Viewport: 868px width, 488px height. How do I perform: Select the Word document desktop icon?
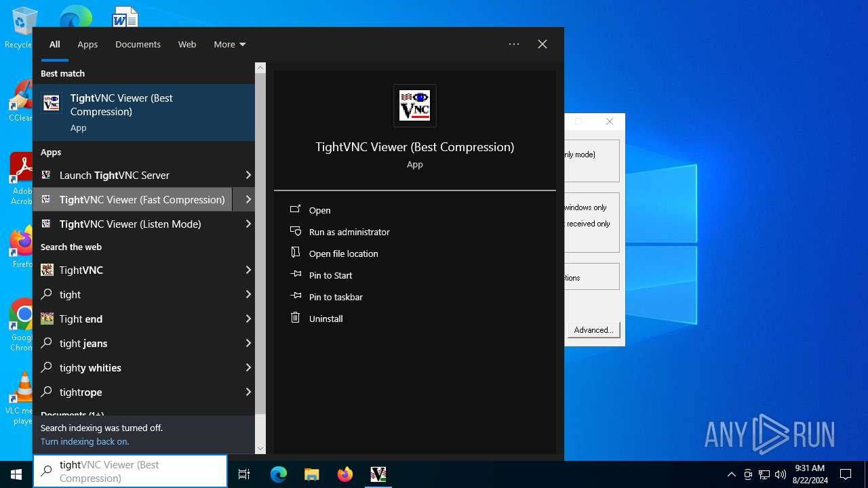(125, 16)
